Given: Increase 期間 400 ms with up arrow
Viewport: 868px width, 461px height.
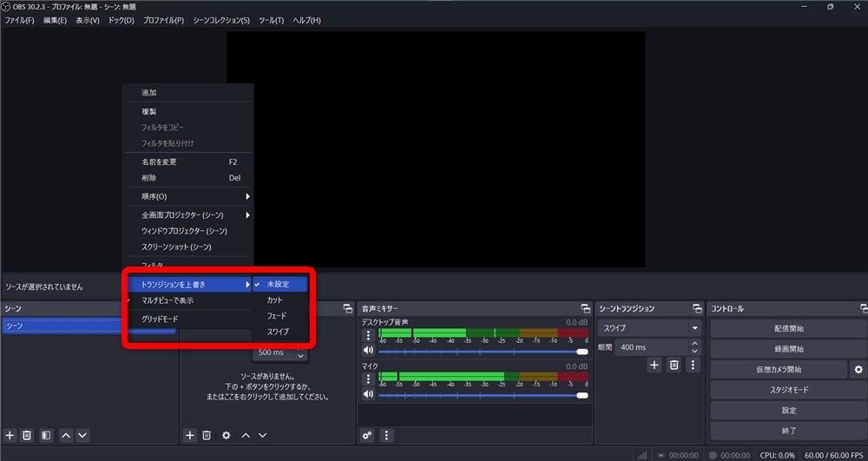Looking at the screenshot, I should coord(694,344).
